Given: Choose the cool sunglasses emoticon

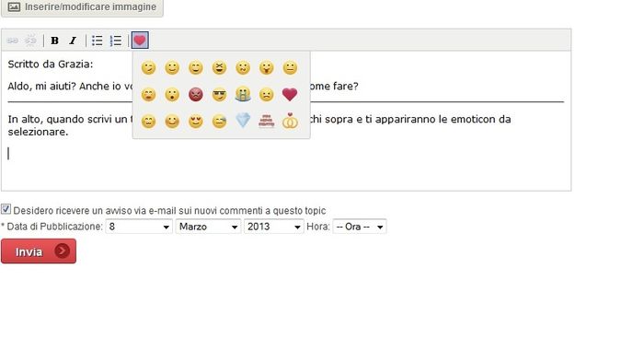Looking at the screenshot, I should coord(219,95).
